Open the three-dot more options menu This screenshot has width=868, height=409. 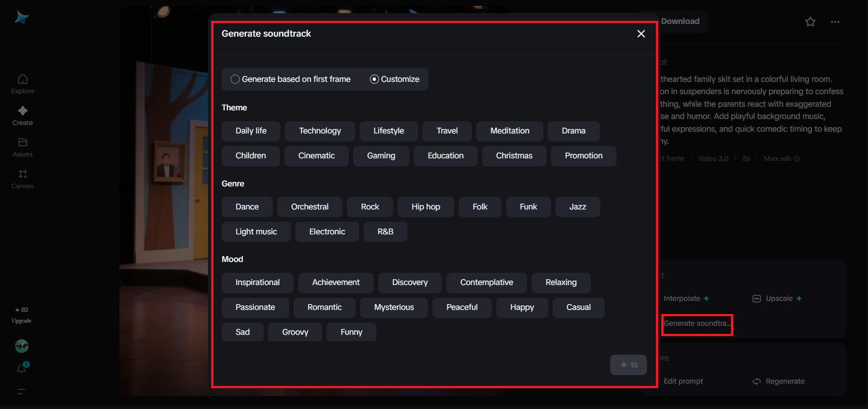click(835, 22)
